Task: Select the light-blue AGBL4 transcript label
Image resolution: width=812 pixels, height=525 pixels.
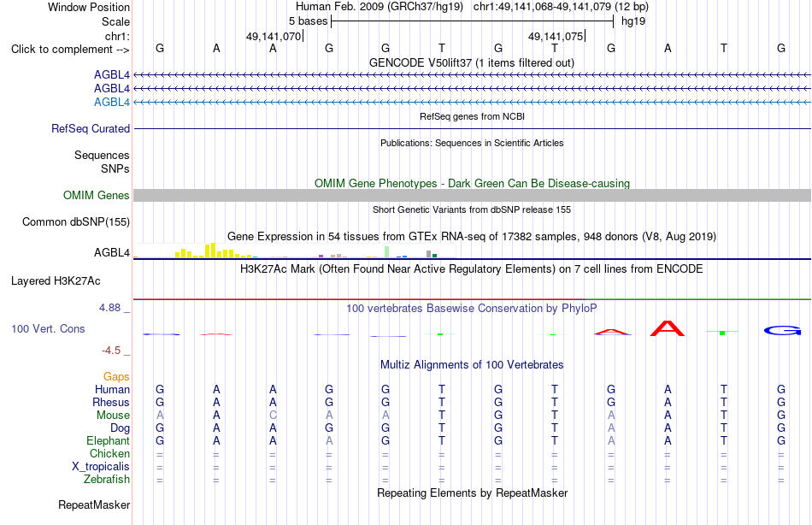Action: coord(112,102)
